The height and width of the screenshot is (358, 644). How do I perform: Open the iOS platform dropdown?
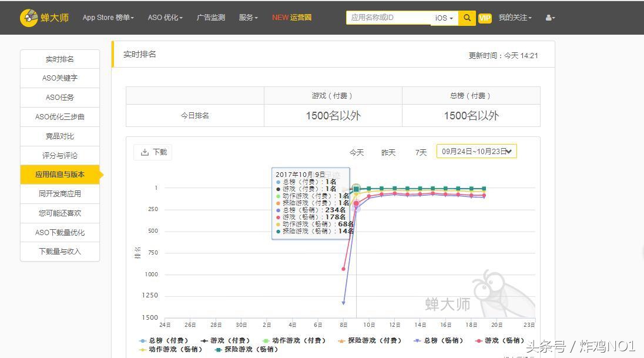(x=445, y=18)
